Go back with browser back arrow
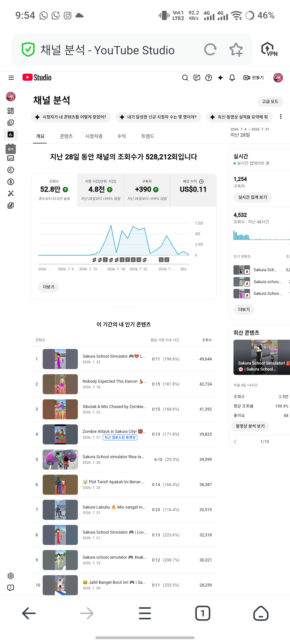 29,613
